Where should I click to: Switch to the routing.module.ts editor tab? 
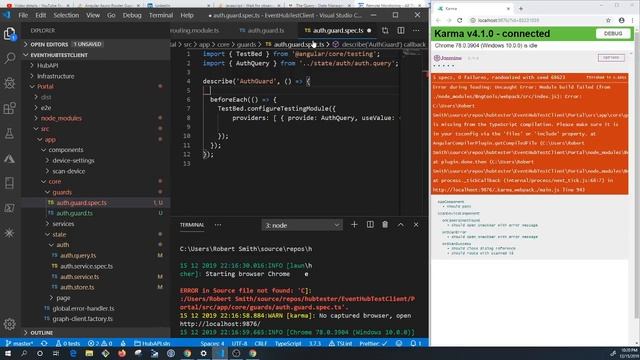click(195, 30)
